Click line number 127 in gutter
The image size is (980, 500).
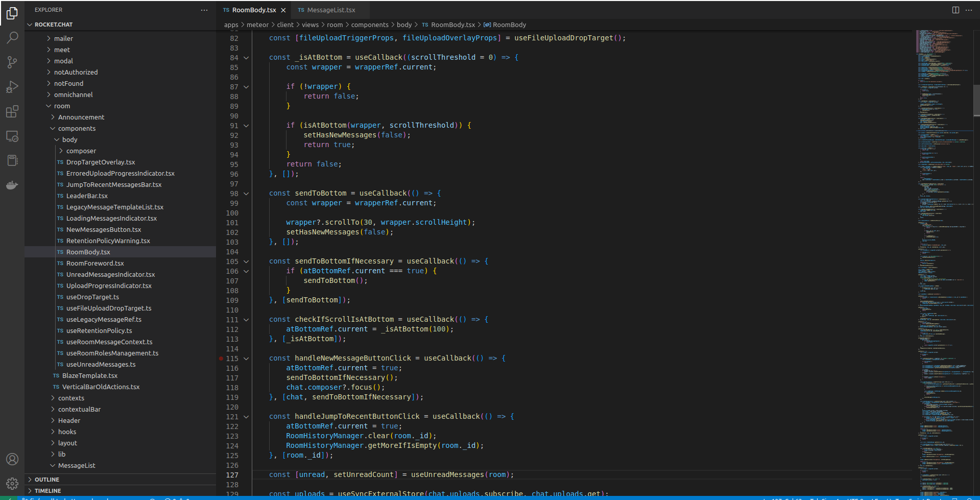(232, 475)
